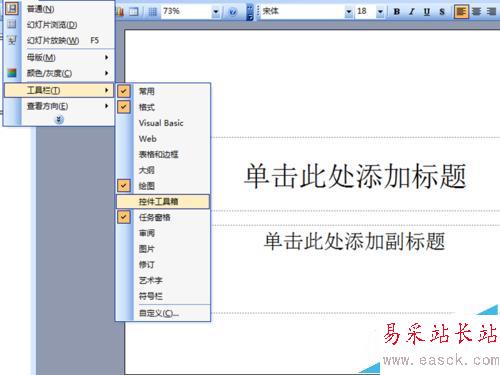Enable the Visual Basic toolbar
This screenshot has width=500, height=375.
click(163, 123)
